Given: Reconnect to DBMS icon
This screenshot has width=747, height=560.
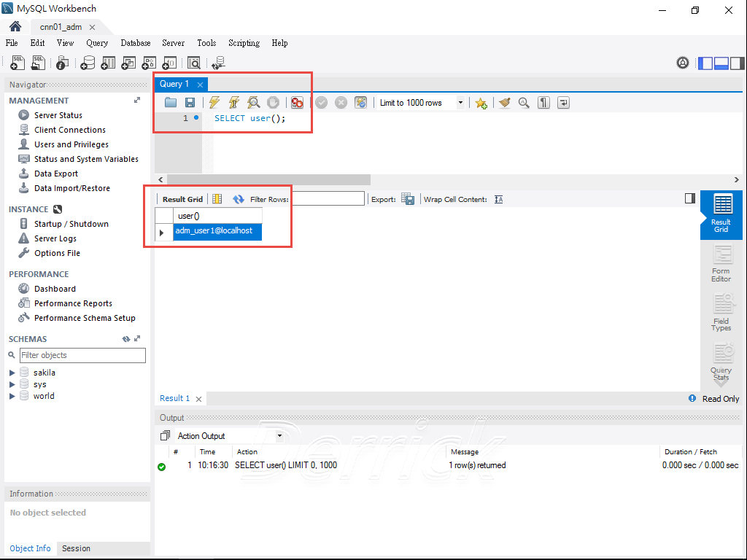Looking at the screenshot, I should [x=219, y=63].
